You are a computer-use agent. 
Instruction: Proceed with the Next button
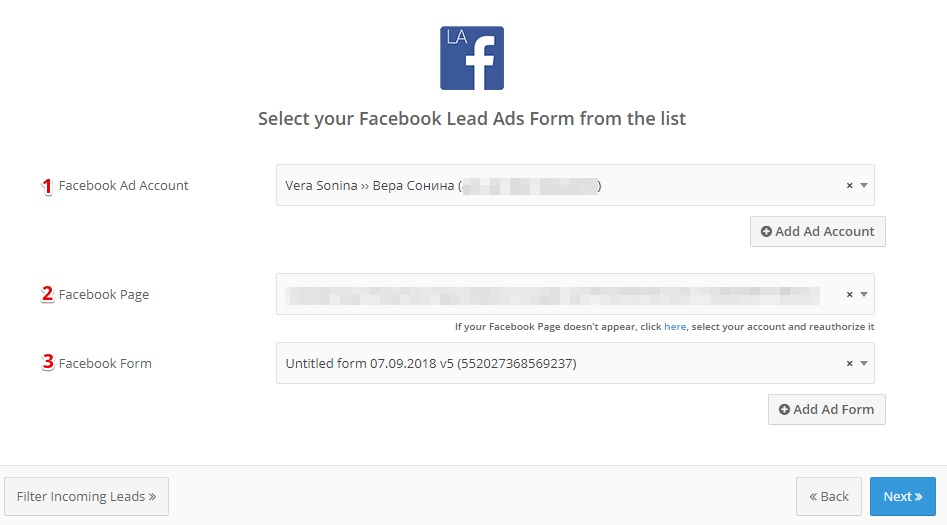point(903,497)
